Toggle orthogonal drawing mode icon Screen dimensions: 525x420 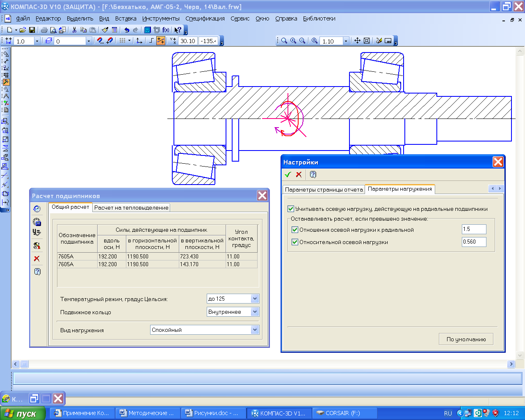coord(151,41)
